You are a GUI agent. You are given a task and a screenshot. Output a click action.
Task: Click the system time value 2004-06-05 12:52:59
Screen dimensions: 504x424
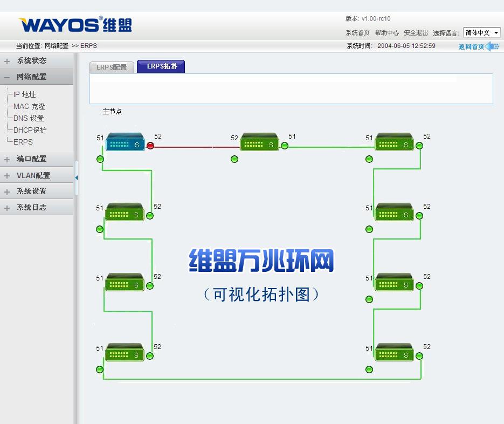(x=406, y=46)
